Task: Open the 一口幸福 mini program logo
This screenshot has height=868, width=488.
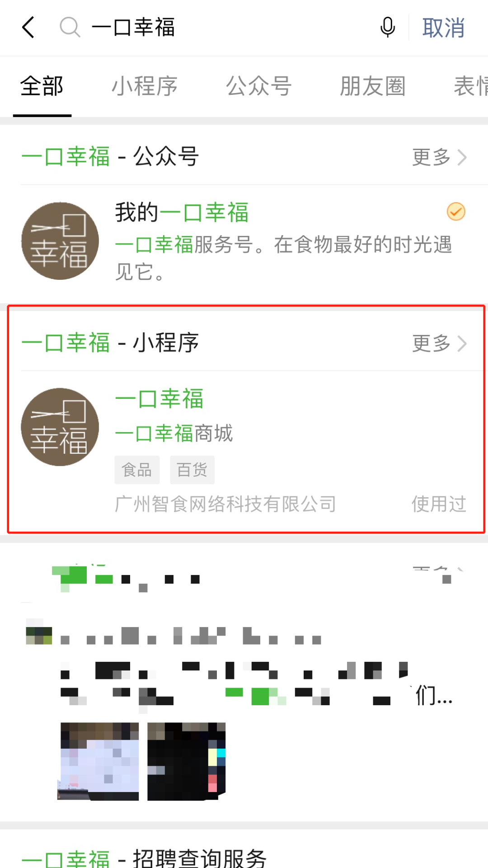Action: pyautogui.click(x=60, y=427)
